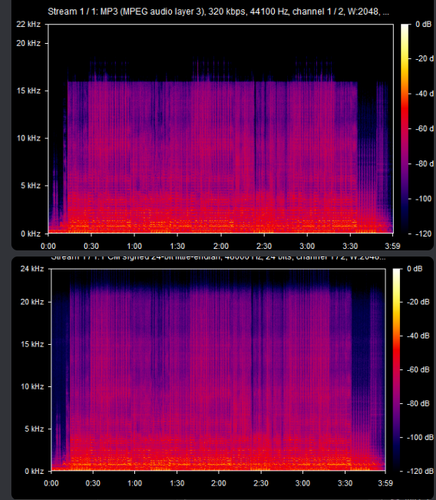436x500 pixels.
Task: Click the "3:30" time label under the MP3 spectrogram
Action: tap(350, 246)
